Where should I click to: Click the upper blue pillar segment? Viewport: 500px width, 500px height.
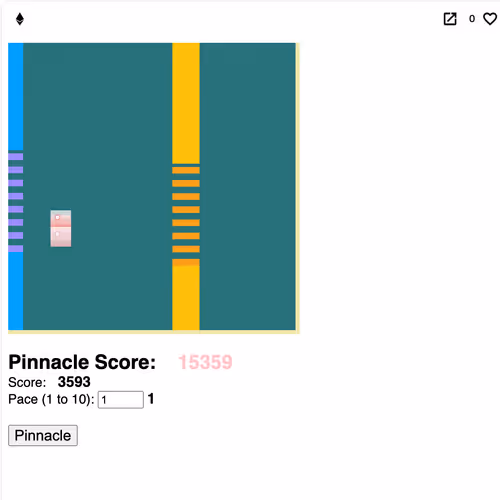(x=16, y=97)
